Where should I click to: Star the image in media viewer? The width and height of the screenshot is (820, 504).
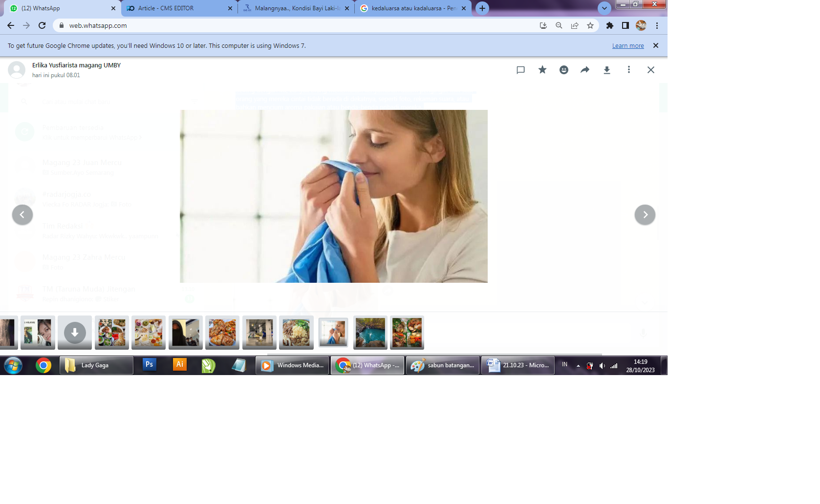(x=542, y=70)
